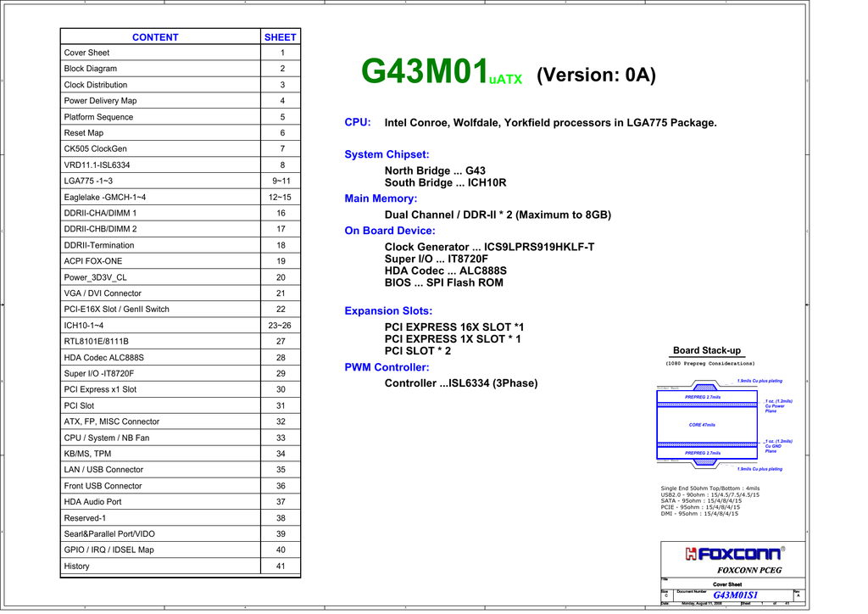Select the 'PCI EXPRESS 1X SLOT * 1' line

click(x=453, y=339)
